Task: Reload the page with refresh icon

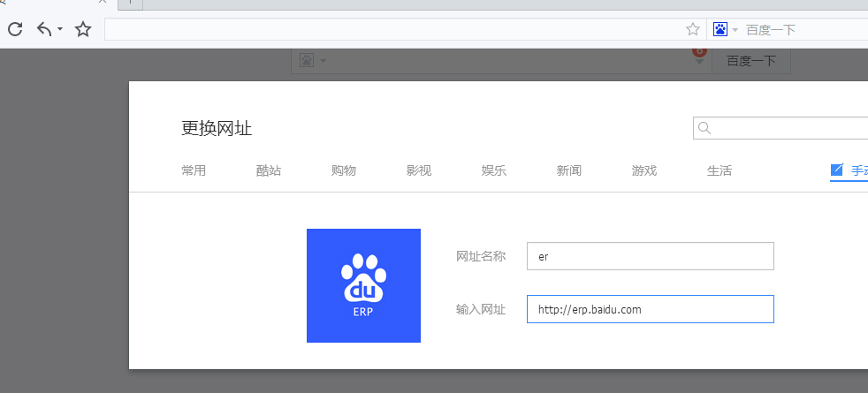Action: tap(15, 29)
